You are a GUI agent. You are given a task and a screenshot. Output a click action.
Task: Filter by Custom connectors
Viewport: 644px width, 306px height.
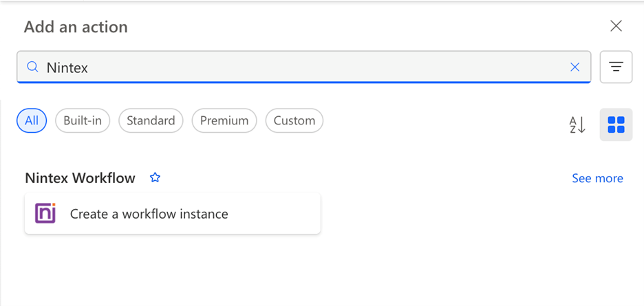click(294, 121)
